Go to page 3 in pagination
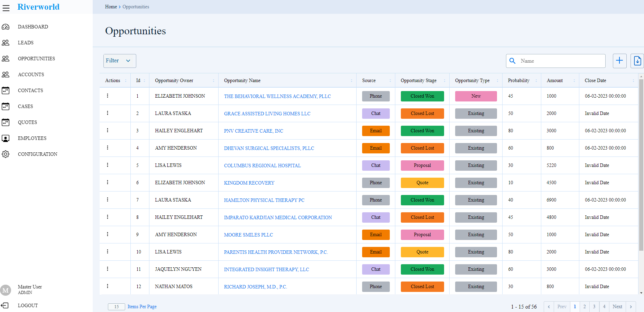The image size is (644, 312). [594, 306]
